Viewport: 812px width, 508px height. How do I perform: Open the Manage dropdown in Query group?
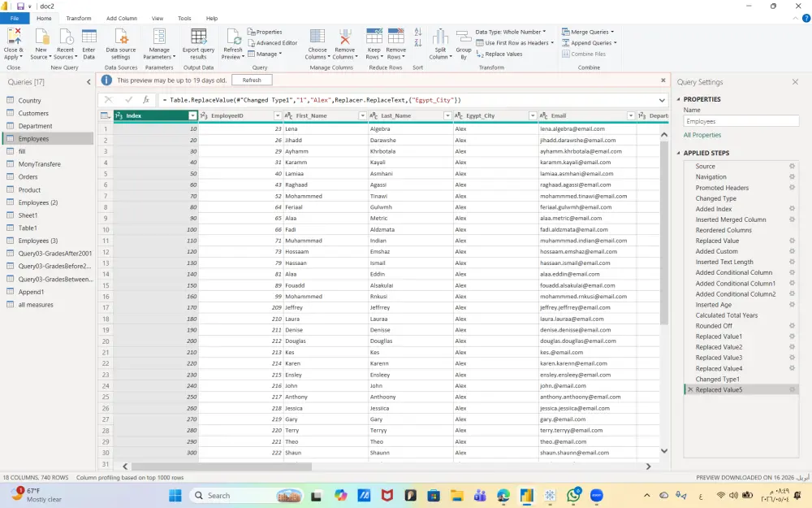pyautogui.click(x=265, y=54)
